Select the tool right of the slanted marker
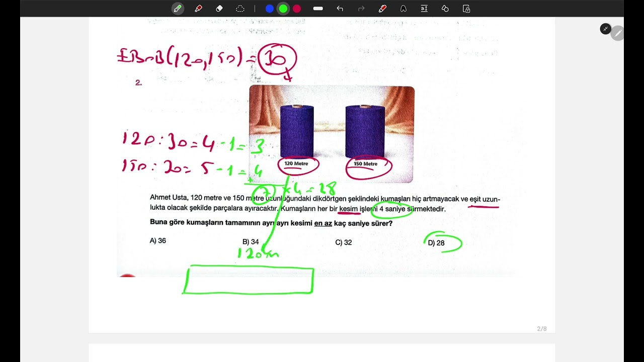This screenshot has width=644, height=362. (x=403, y=9)
